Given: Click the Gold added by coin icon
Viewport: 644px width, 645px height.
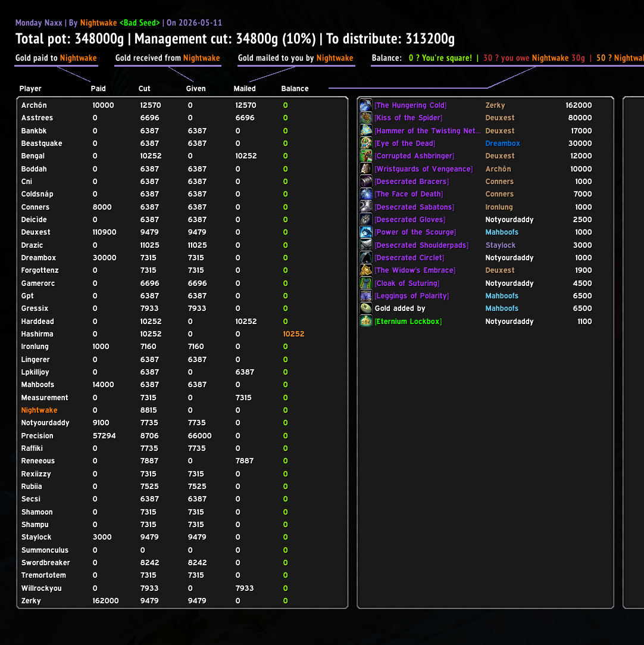Looking at the screenshot, I should tap(366, 309).
